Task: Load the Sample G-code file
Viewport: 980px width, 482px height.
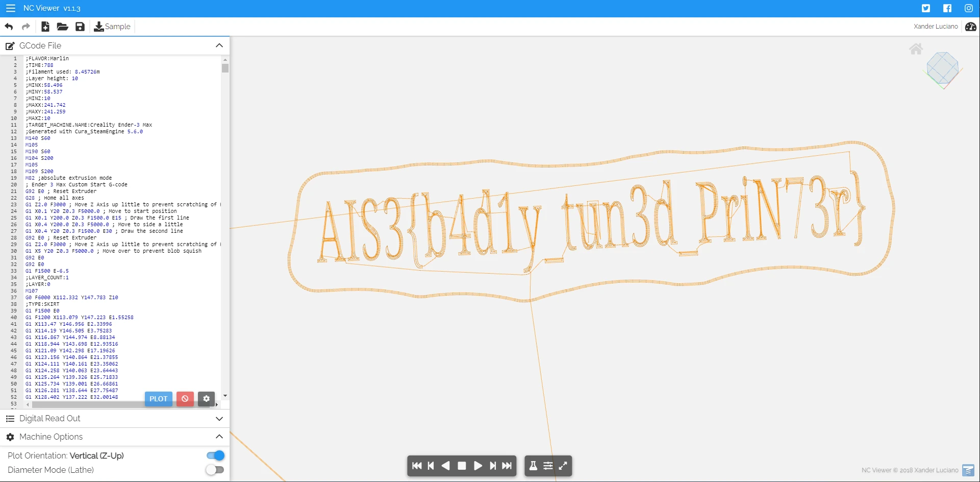Action: pyautogui.click(x=112, y=27)
